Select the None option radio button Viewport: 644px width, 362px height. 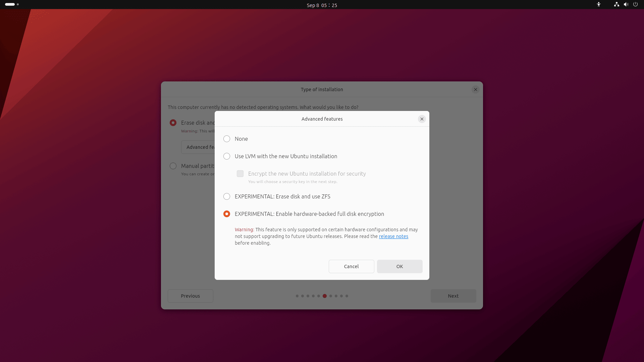226,139
